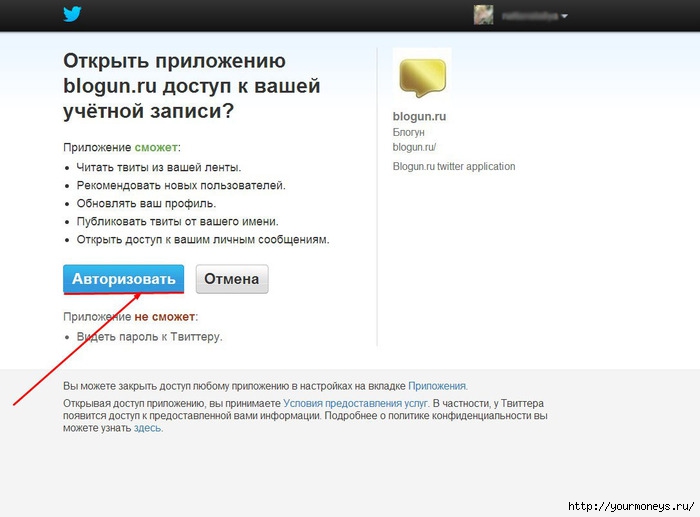Click red words 'не сможет'

coord(164,317)
